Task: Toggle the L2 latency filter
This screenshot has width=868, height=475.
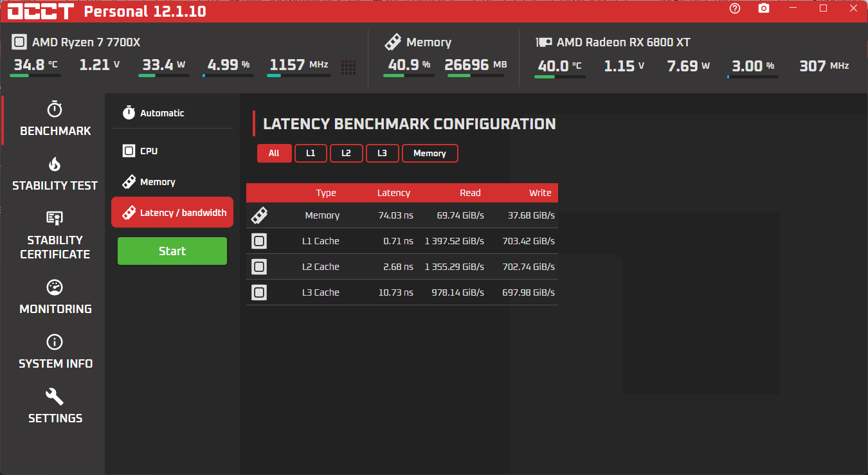Action: (346, 153)
